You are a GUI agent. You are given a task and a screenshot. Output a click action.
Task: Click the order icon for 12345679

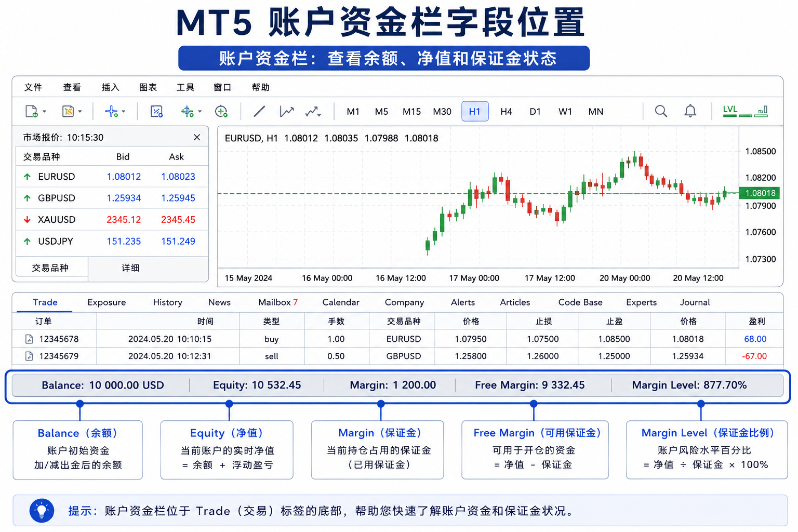tap(29, 356)
